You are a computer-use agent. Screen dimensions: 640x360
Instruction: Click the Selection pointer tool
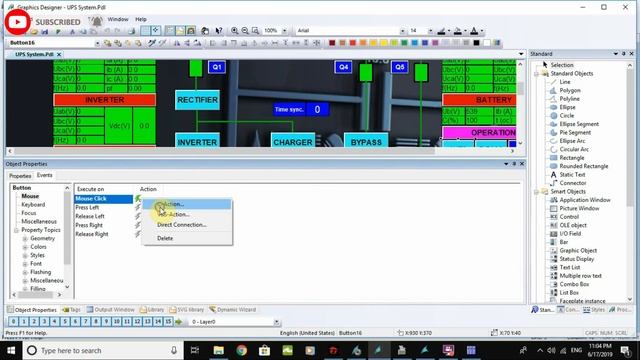coord(562,65)
